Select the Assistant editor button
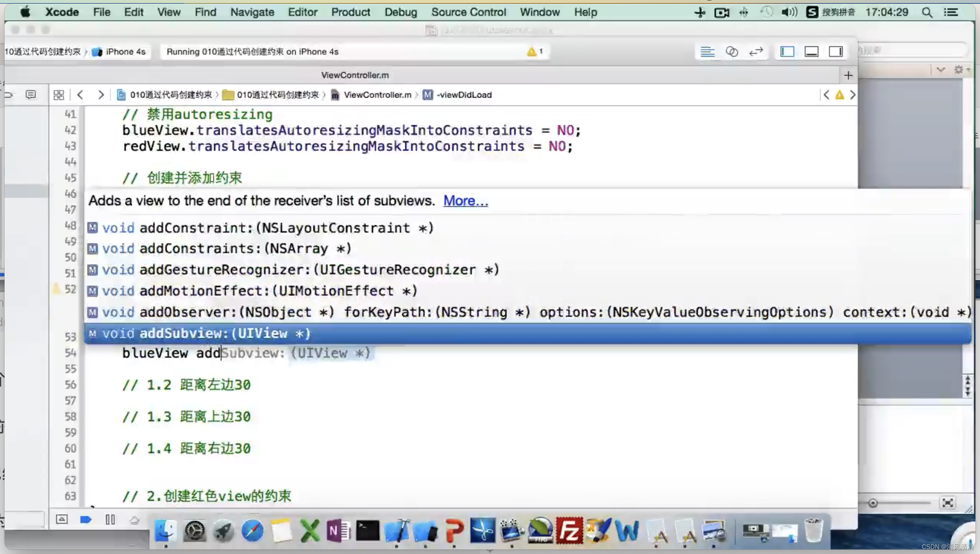980x554 pixels. tap(731, 52)
